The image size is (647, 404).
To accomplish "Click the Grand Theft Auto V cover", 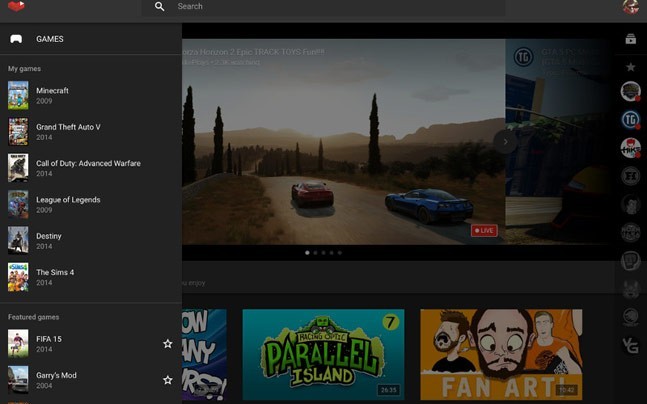I will pyautogui.click(x=18, y=132).
